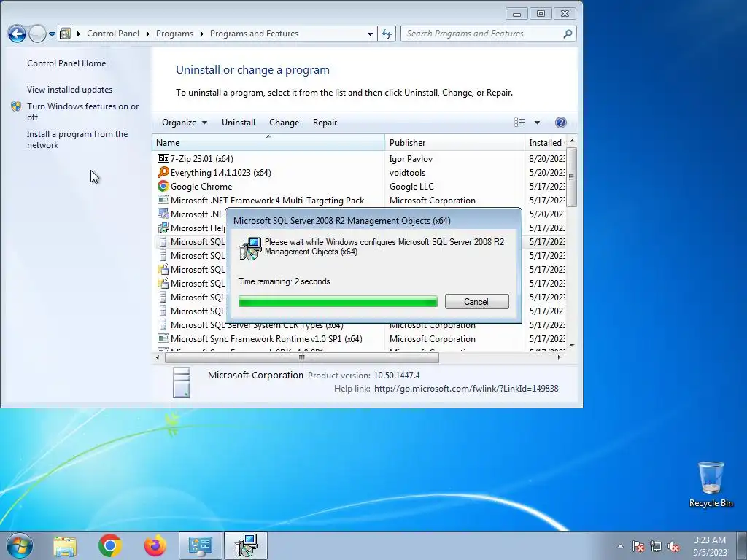Viewport: 747px width, 560px height.
Task: Open the Organize menu
Action: 185,122
